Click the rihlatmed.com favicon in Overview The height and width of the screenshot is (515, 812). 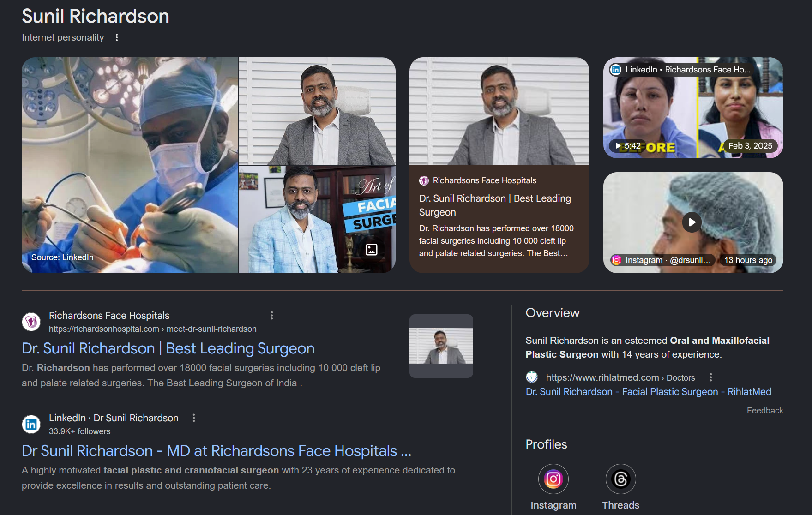(x=532, y=377)
